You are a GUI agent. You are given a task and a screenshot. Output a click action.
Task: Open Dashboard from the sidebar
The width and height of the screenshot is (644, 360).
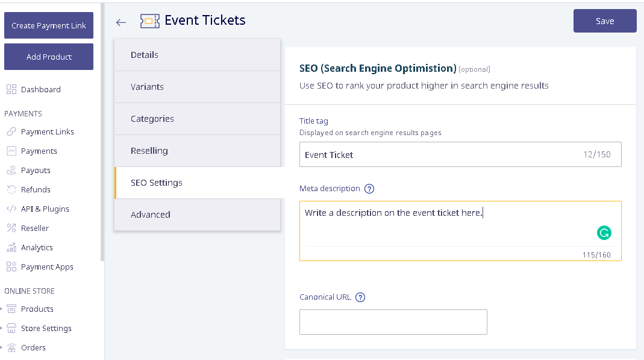pyautogui.click(x=34, y=90)
